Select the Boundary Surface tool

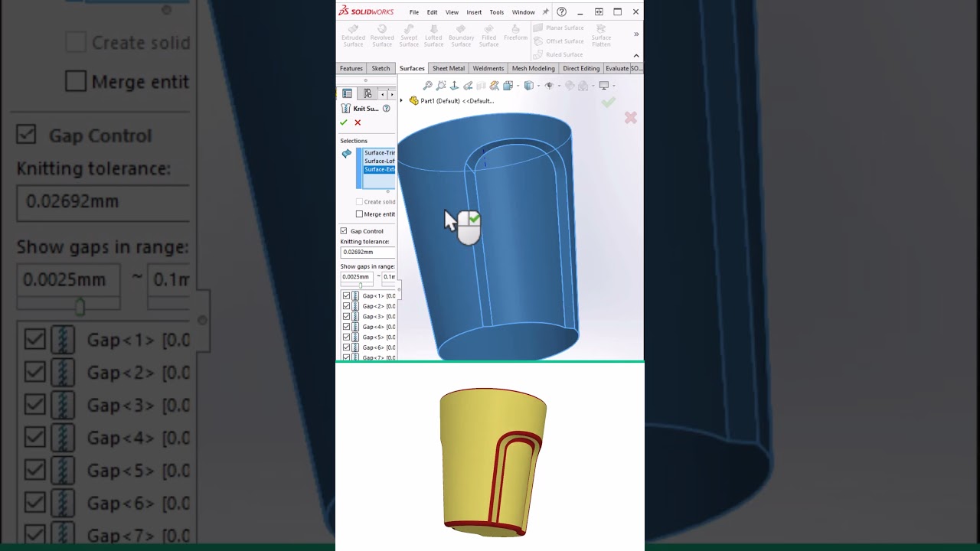(x=461, y=35)
